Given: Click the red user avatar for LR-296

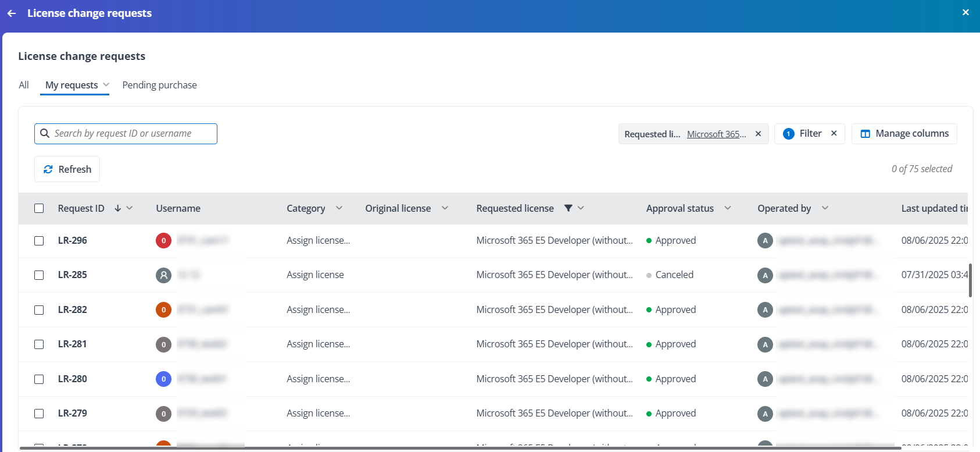Looking at the screenshot, I should pyautogui.click(x=163, y=240).
